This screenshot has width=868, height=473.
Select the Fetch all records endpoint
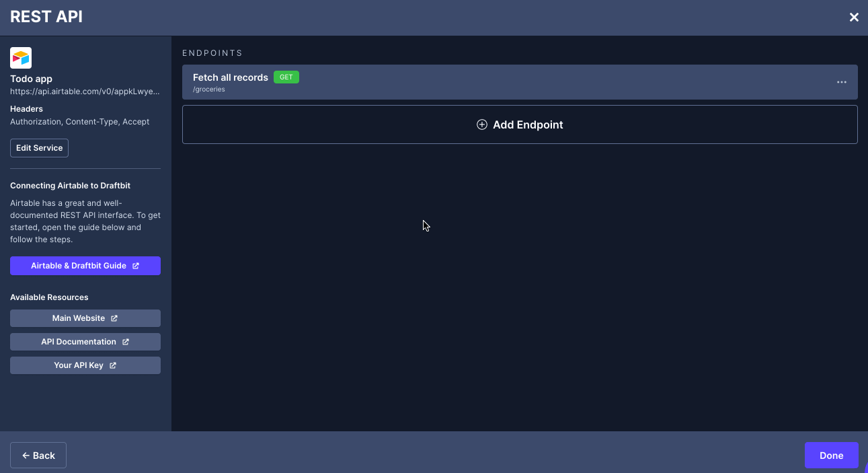[x=520, y=82]
